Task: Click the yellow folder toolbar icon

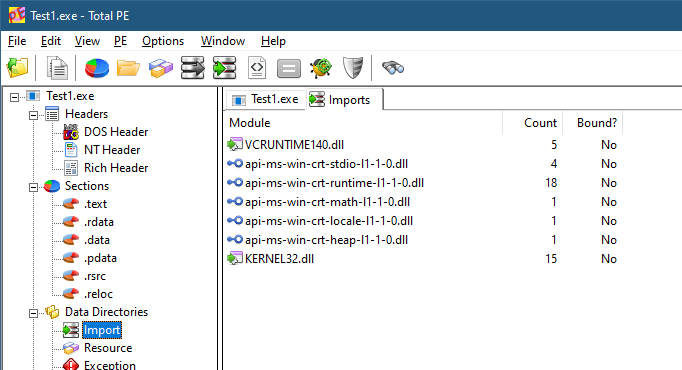Action: pyautogui.click(x=128, y=68)
